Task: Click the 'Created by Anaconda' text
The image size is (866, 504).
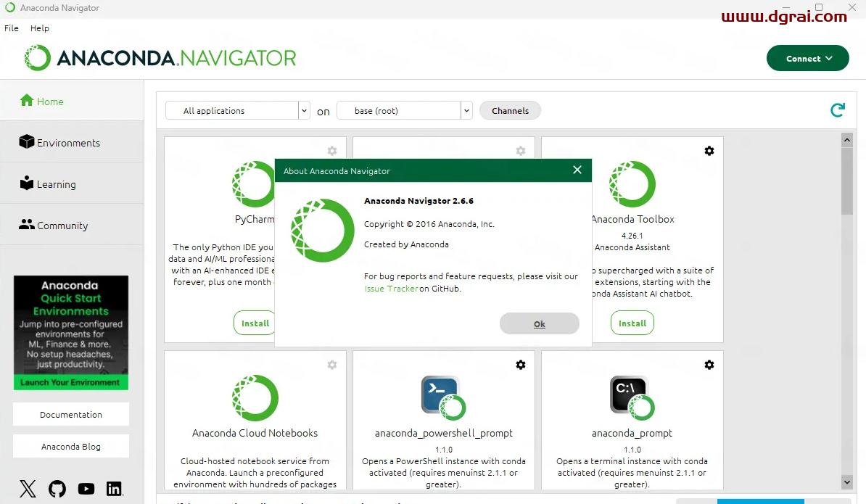Action: (x=406, y=244)
